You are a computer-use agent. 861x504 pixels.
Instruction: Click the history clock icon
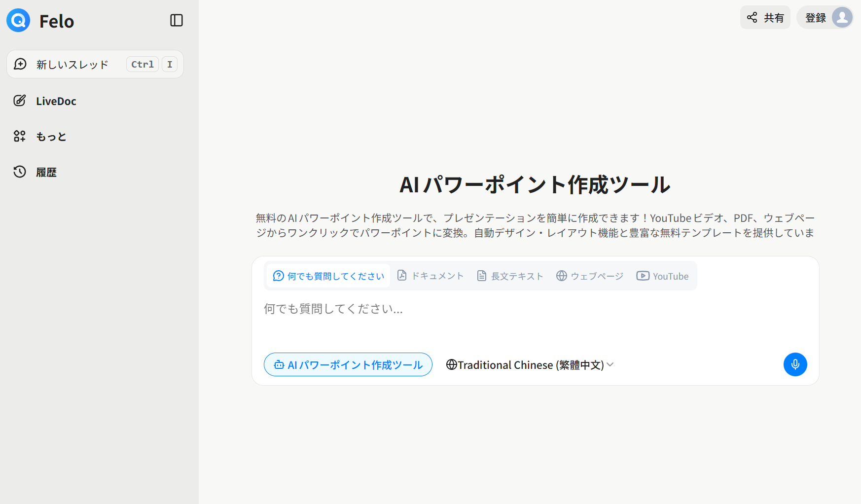[20, 172]
